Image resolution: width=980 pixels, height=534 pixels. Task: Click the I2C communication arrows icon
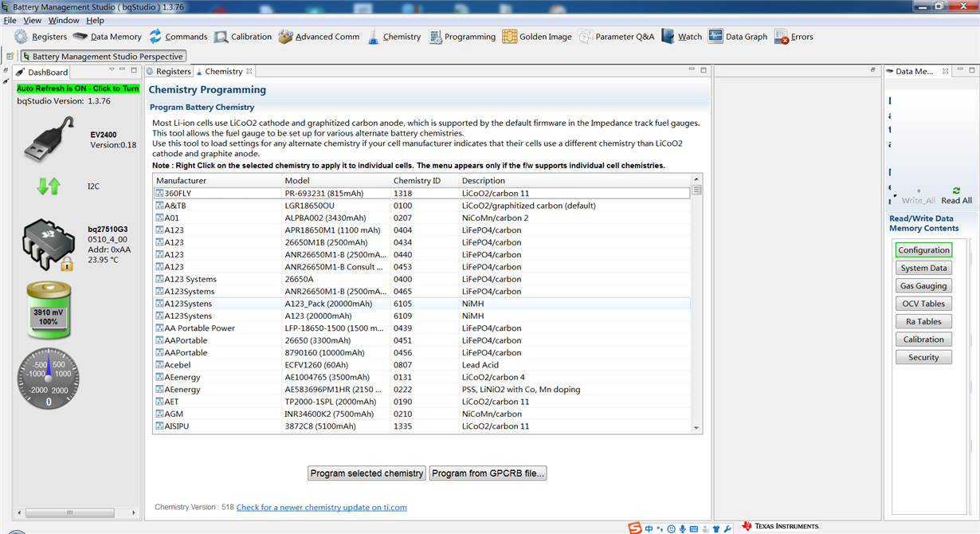tap(49, 187)
